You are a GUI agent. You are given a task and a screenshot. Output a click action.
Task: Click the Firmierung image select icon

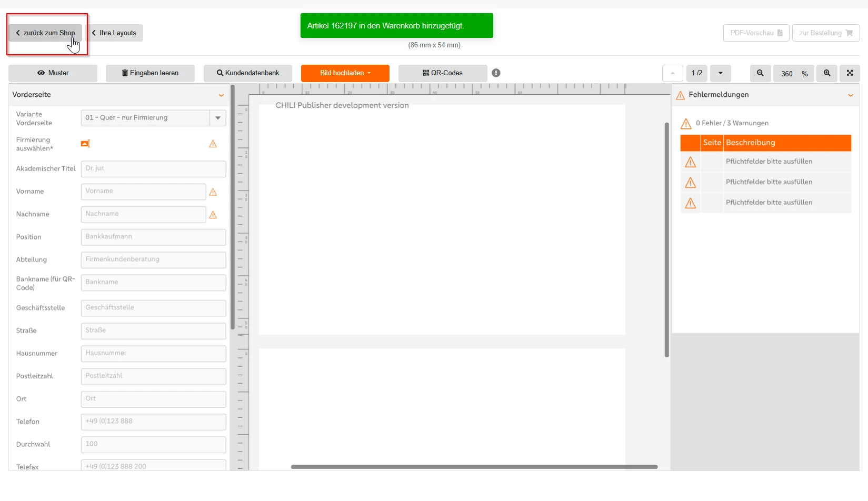pos(85,144)
